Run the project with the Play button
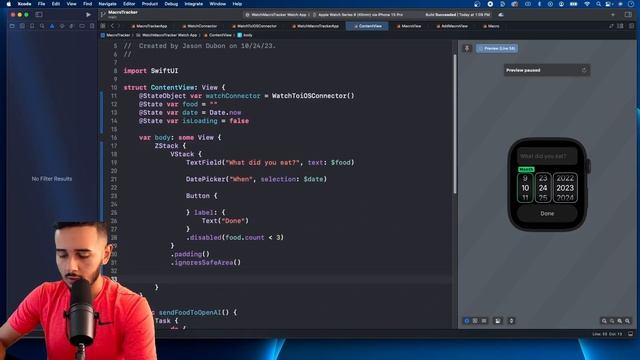This screenshot has width=640, height=360. coord(88,15)
